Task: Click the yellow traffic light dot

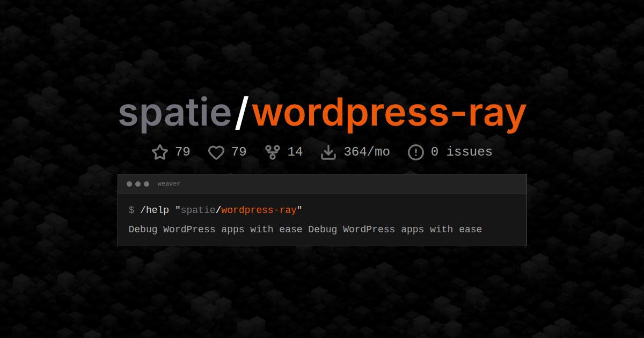Action: coord(137,183)
